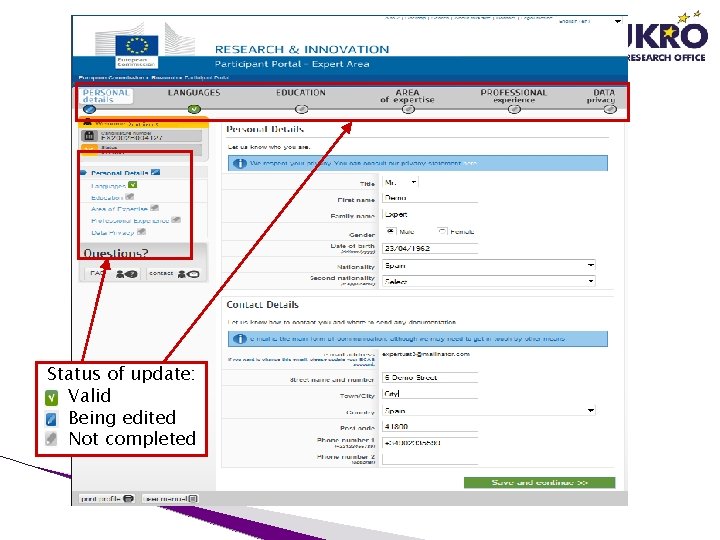Click the Town/City input field
This screenshot has height=540, width=720.
point(430,394)
